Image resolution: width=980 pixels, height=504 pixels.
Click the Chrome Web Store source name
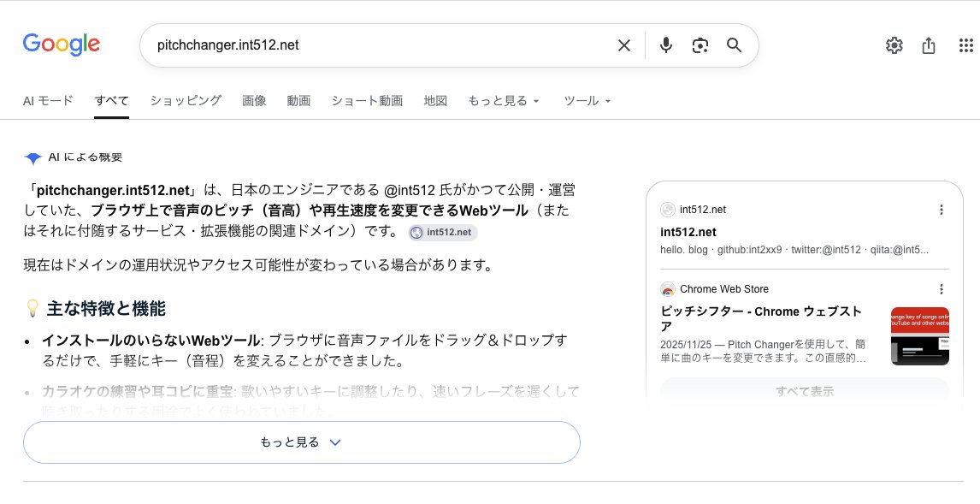point(724,289)
